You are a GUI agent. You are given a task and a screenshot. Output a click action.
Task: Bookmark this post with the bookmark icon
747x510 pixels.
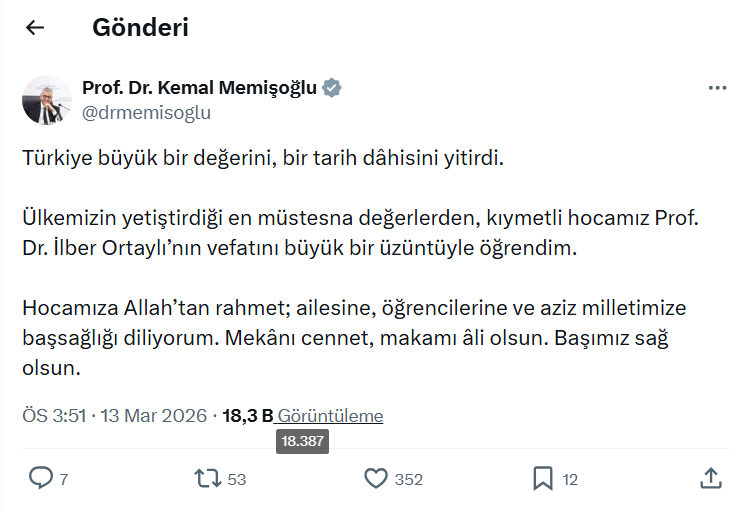pyautogui.click(x=543, y=479)
